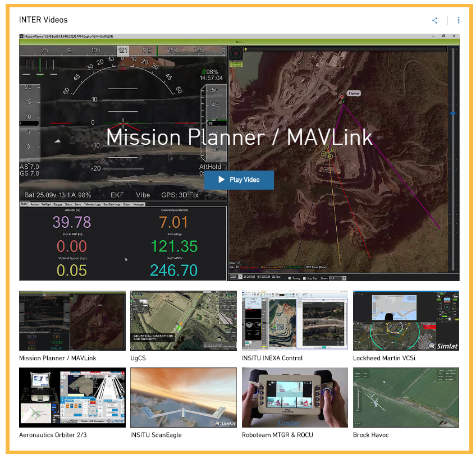Click the Zoom level stepper arrows
476x459 pixels.
coord(344,278)
